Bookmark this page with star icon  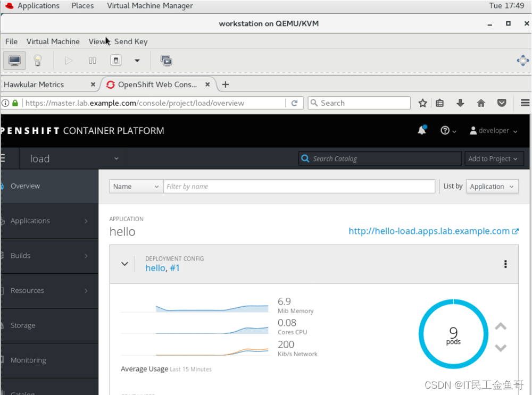coord(422,103)
